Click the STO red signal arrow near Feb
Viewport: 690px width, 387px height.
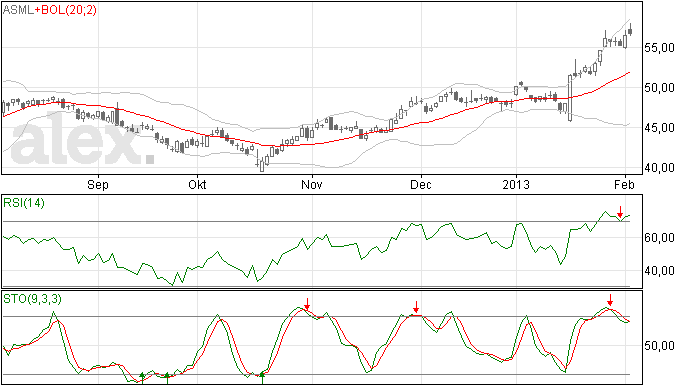tap(610, 300)
